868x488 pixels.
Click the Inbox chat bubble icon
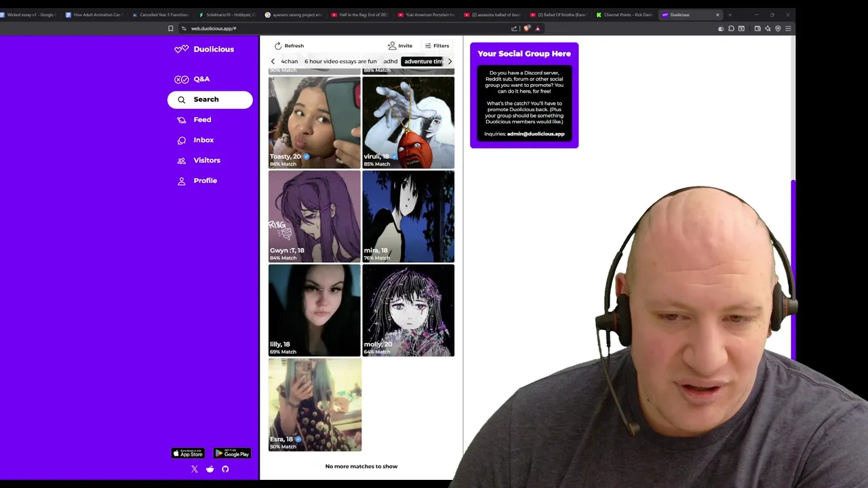[181, 140]
